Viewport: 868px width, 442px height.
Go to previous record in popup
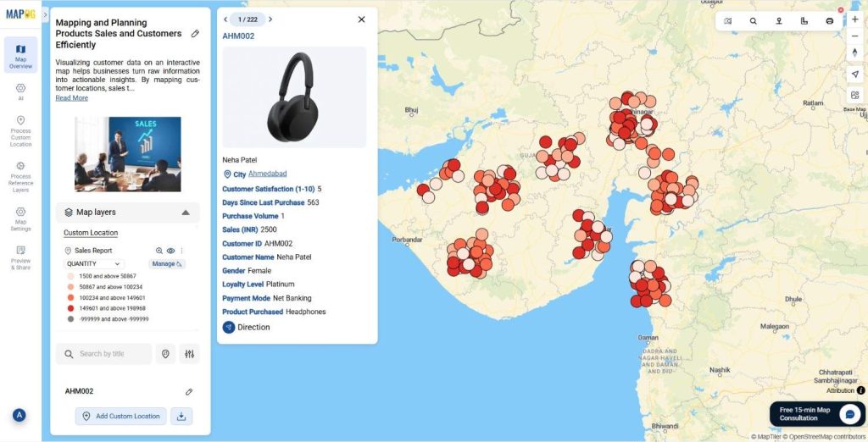pyautogui.click(x=225, y=19)
